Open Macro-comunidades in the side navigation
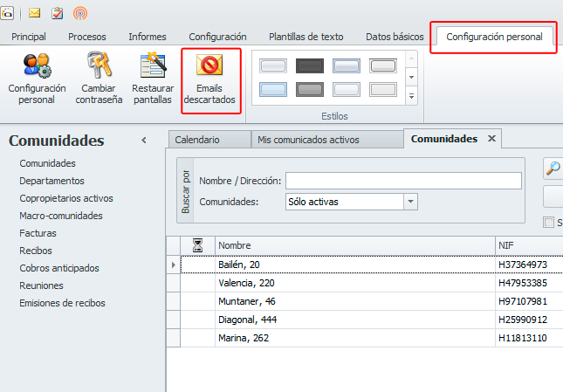This screenshot has height=392, width=563. pyautogui.click(x=61, y=216)
